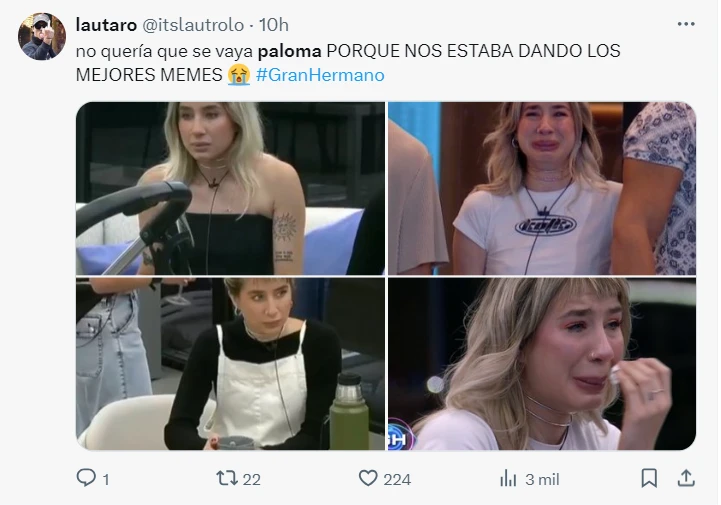
Task: Open lautaro's profile avatar picture
Action: pyautogui.click(x=42, y=36)
